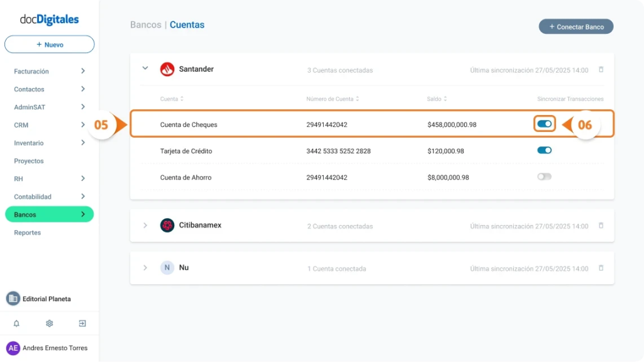Sort accounts by Saldo column header
The image size is (644, 362).
[x=437, y=99]
